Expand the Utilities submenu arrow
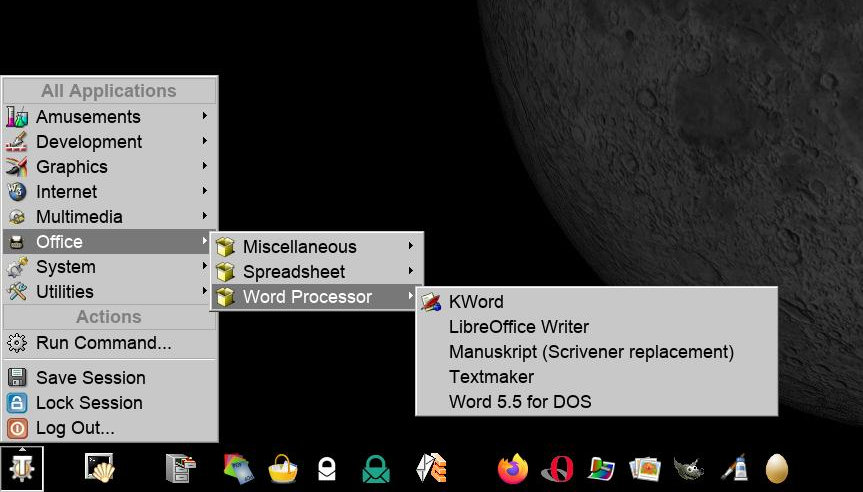The width and height of the screenshot is (863, 492). tap(205, 291)
